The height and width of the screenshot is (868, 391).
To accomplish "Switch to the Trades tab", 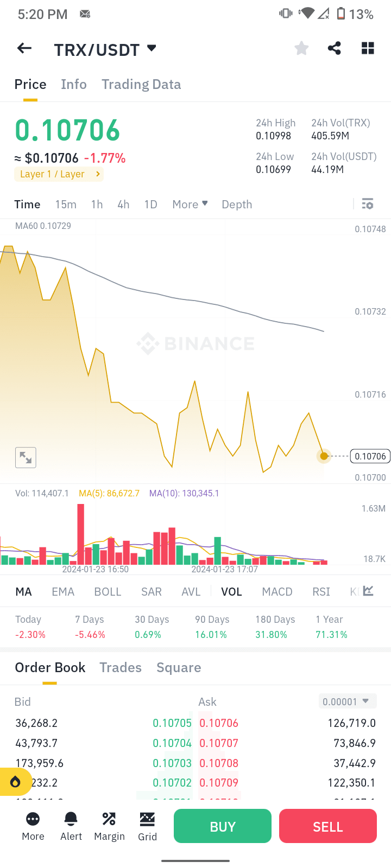I will tap(120, 667).
